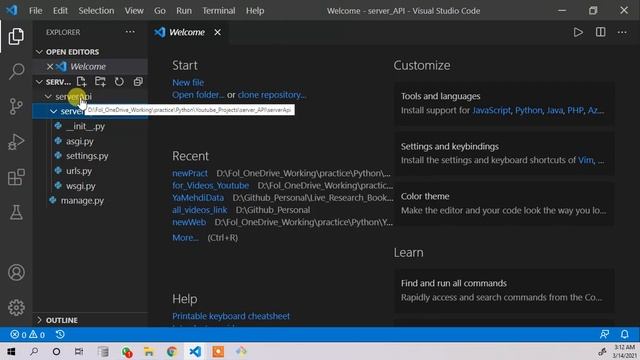Click the More... recent link
The height and width of the screenshot is (360, 640).
point(185,238)
